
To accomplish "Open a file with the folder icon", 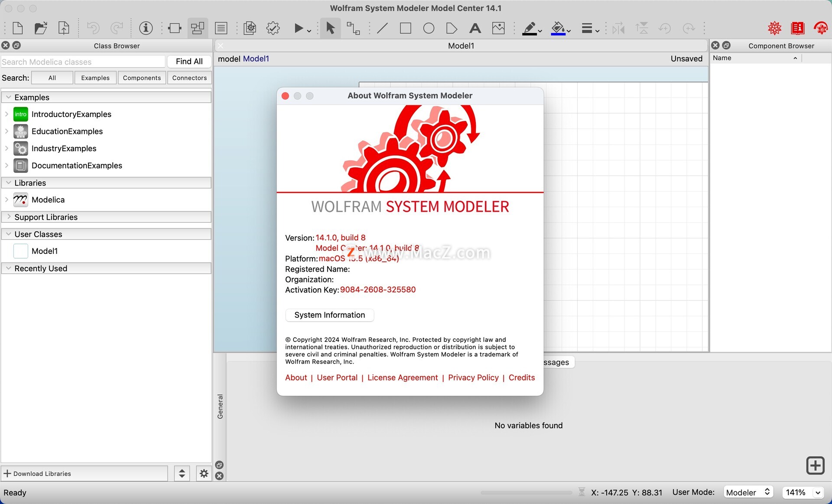I will (x=41, y=28).
